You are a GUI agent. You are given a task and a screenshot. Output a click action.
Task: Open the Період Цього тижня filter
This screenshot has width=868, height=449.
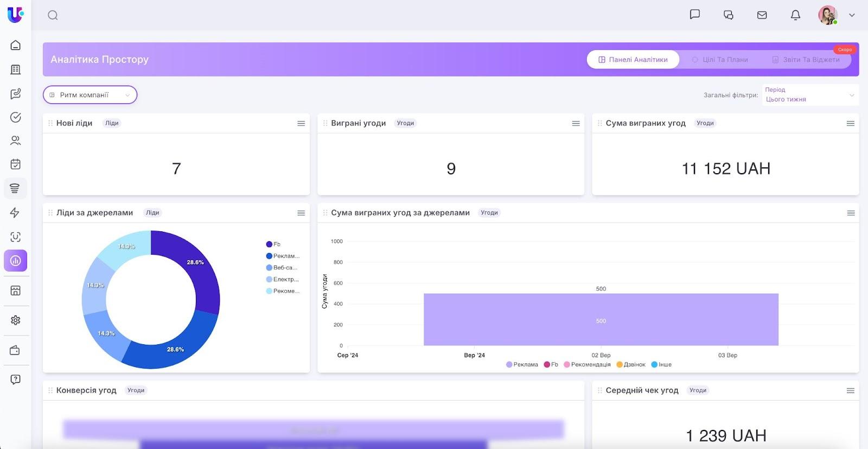click(x=809, y=95)
